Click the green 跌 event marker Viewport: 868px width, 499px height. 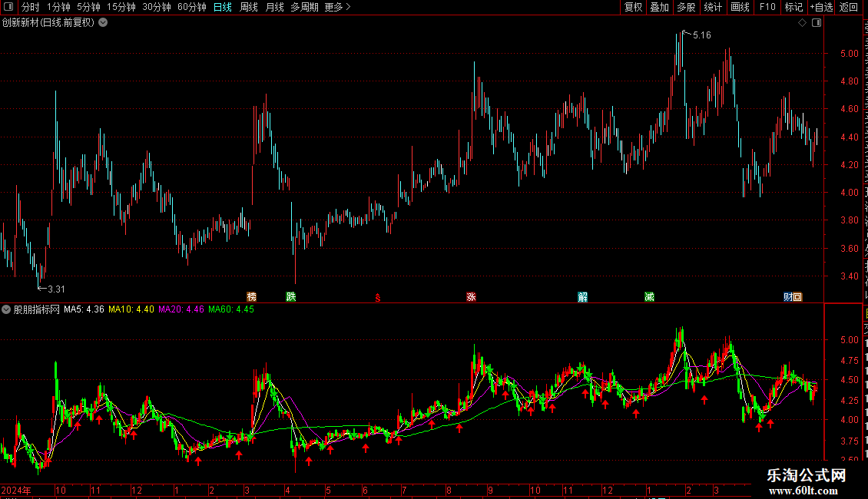pyautogui.click(x=291, y=297)
